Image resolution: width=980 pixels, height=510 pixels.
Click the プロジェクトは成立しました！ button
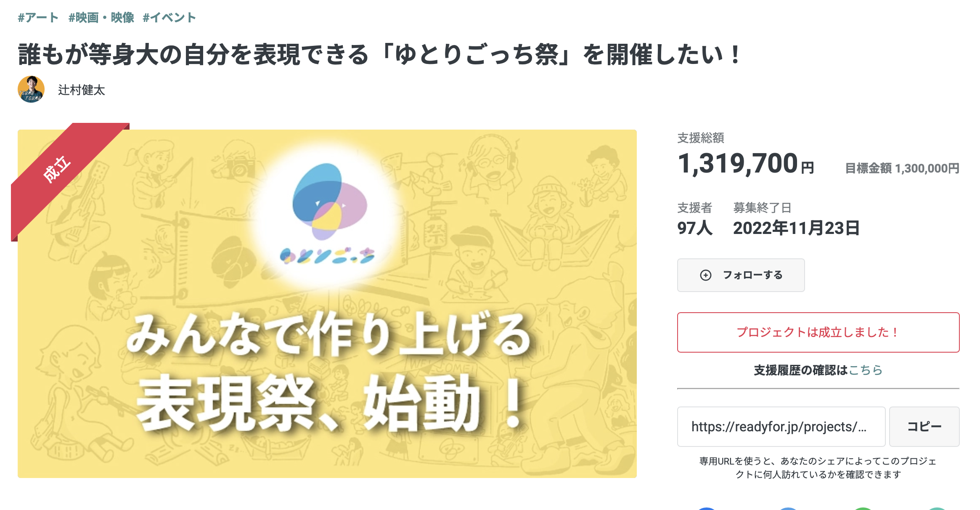point(818,332)
